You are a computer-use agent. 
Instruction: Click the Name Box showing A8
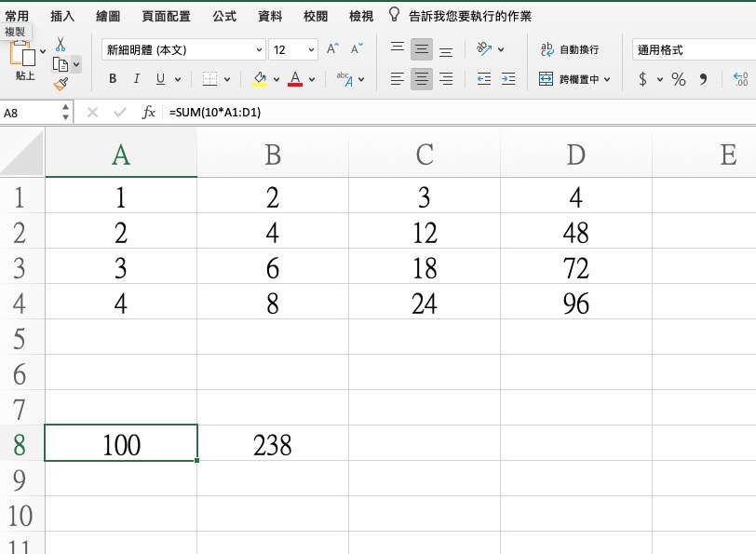(x=32, y=113)
